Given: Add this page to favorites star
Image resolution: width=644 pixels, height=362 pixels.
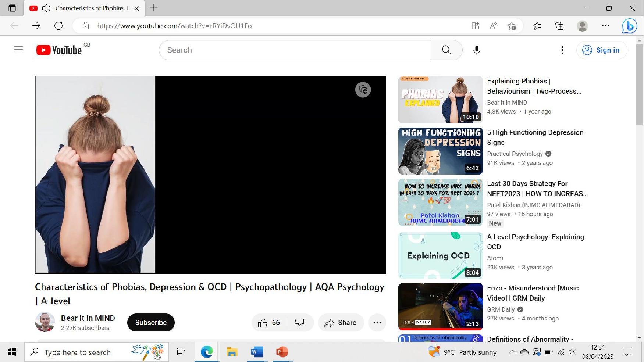Looking at the screenshot, I should click(511, 26).
